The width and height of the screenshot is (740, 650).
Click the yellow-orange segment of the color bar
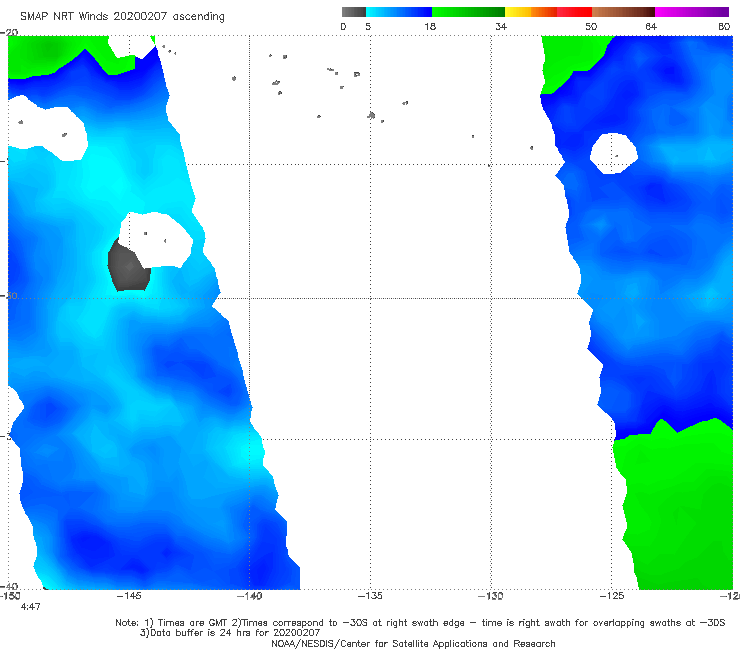point(531,12)
